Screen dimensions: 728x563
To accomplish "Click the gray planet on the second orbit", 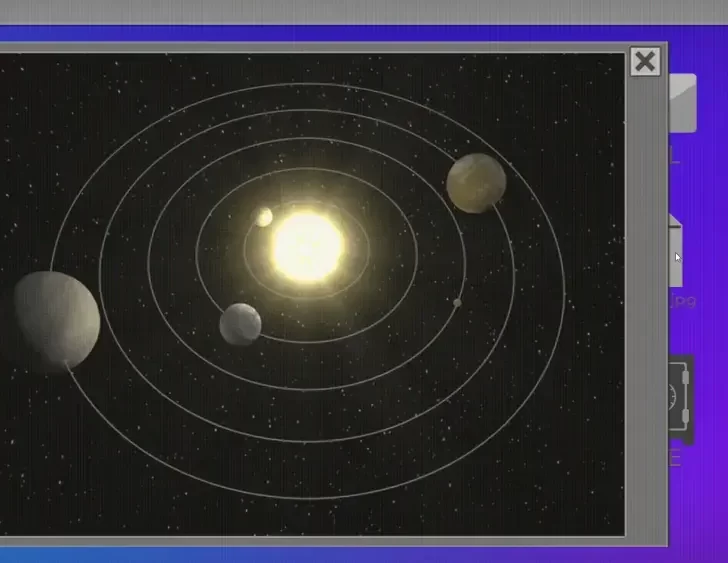I will pos(240,324).
